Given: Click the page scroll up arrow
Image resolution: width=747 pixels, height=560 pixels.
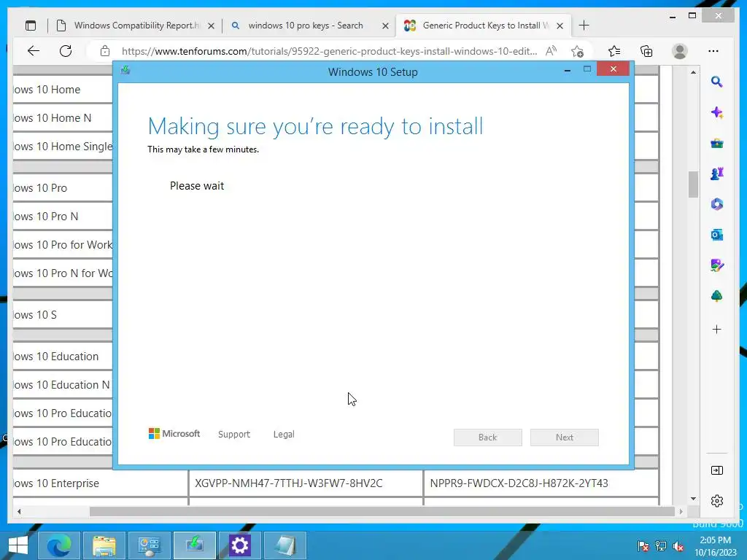Looking at the screenshot, I should 693,72.
